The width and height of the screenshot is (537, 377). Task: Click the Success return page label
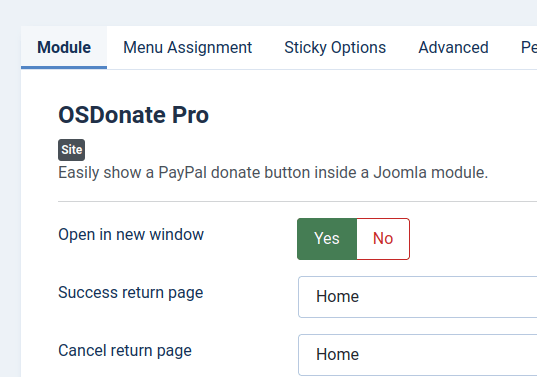click(130, 293)
